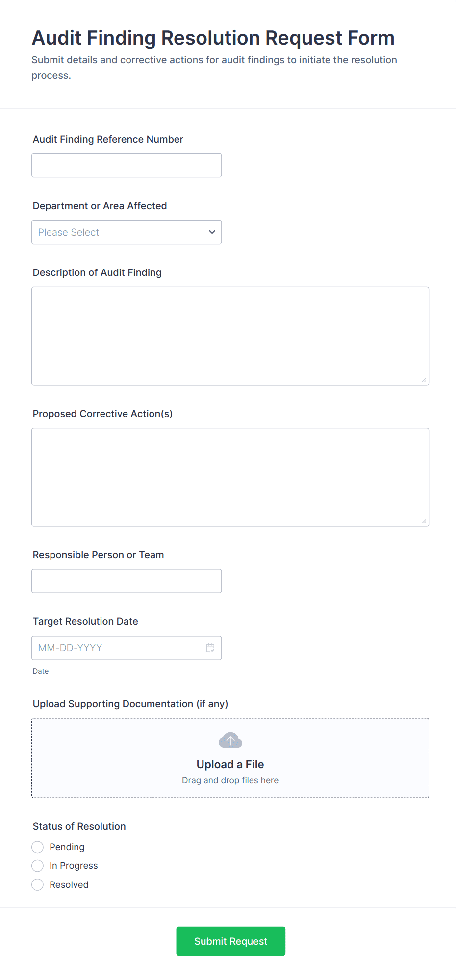Click Proposed Corrective Action resize handle

pos(424,521)
